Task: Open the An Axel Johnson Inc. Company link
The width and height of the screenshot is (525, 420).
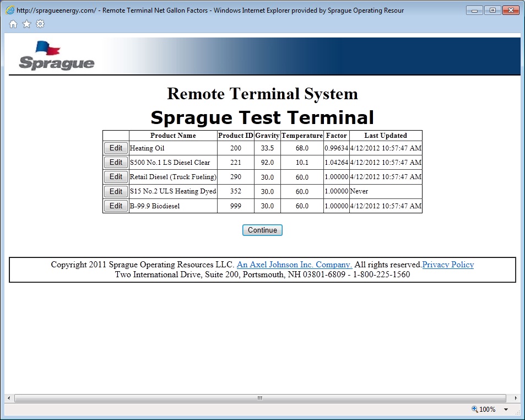Action: pos(294,265)
